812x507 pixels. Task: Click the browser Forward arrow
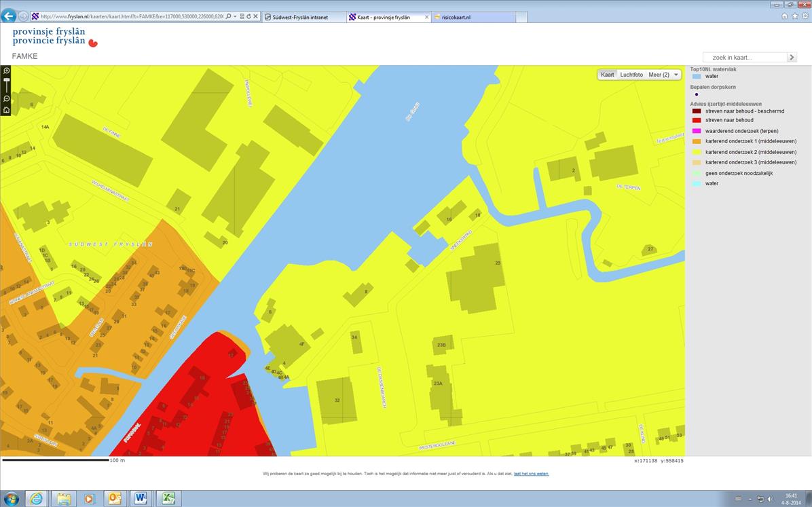tap(23, 16)
